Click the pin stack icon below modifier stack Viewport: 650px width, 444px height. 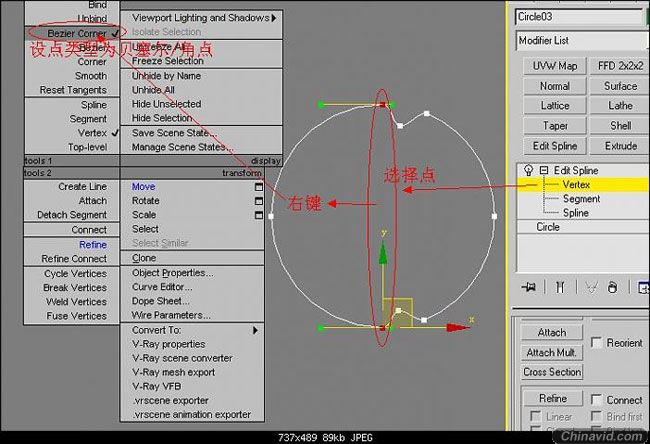coord(529,287)
